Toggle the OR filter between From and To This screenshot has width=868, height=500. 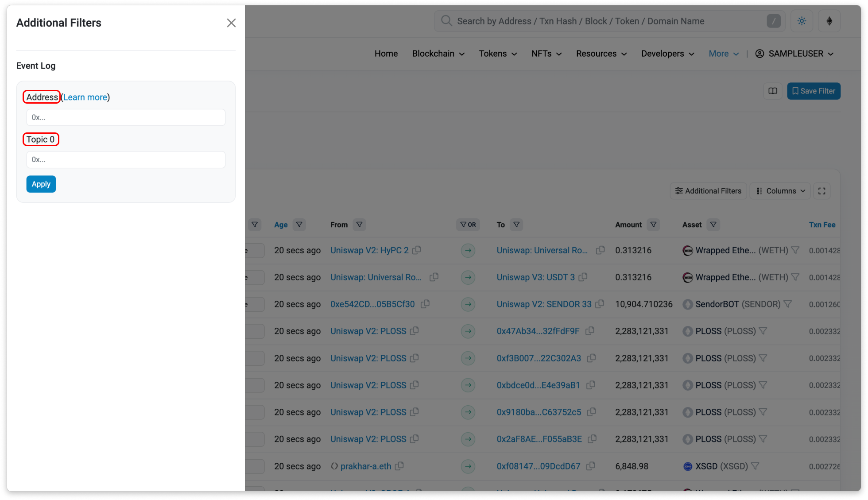click(x=468, y=225)
